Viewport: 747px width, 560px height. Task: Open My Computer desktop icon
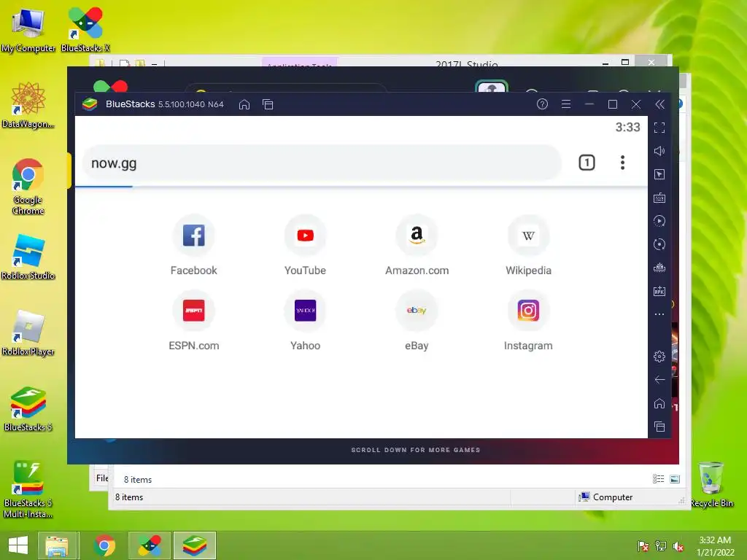pos(28,29)
